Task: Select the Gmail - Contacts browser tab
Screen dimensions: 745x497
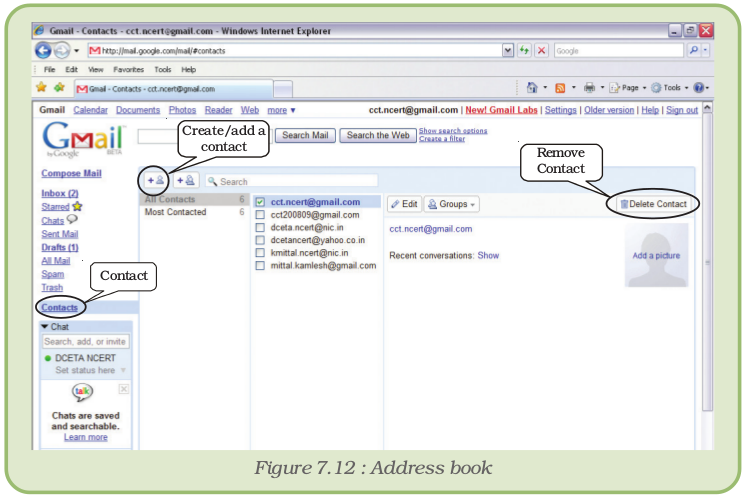Action: (173, 89)
